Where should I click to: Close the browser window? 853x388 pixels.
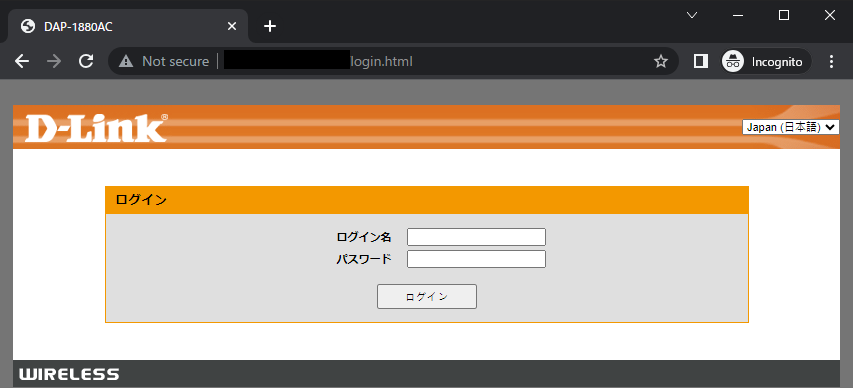pyautogui.click(x=830, y=15)
